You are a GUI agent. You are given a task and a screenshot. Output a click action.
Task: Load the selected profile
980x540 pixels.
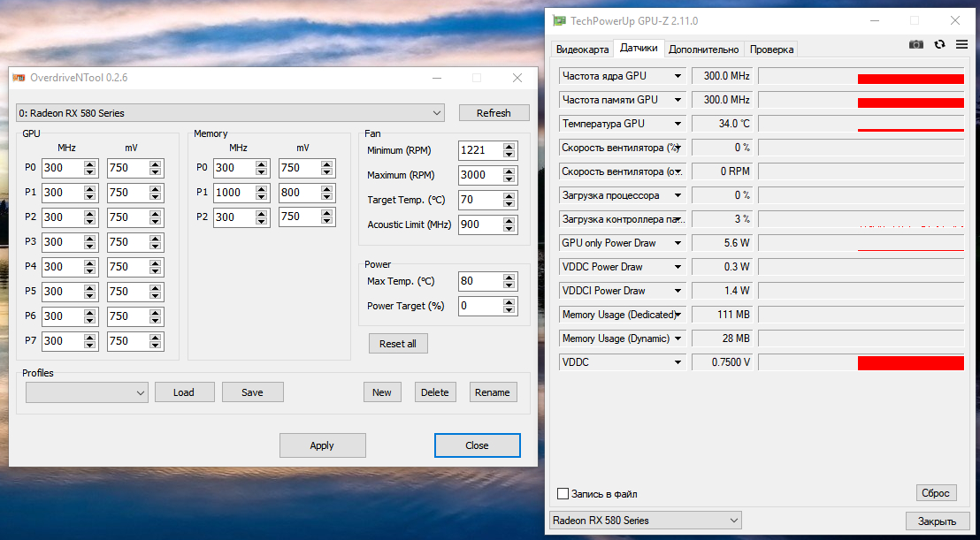pyautogui.click(x=184, y=392)
